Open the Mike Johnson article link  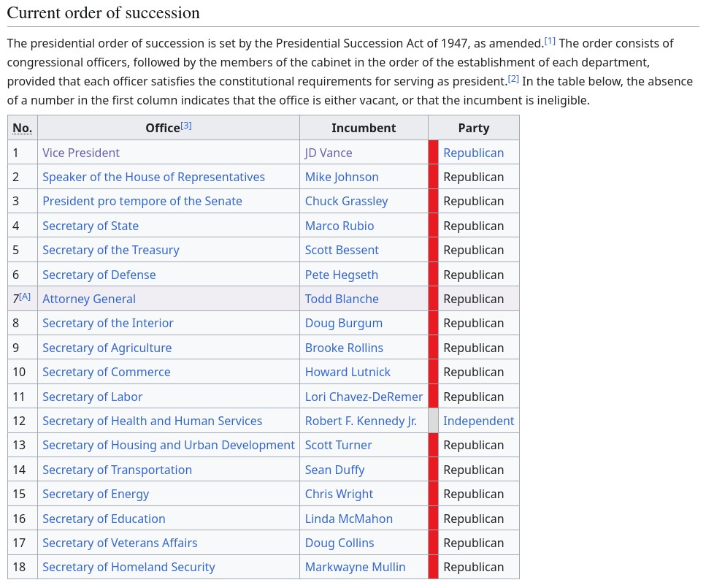click(342, 177)
